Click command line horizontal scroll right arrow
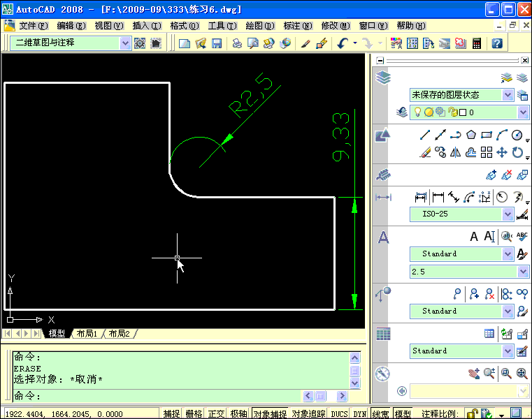The width and height of the screenshot is (532, 419). pos(342,396)
